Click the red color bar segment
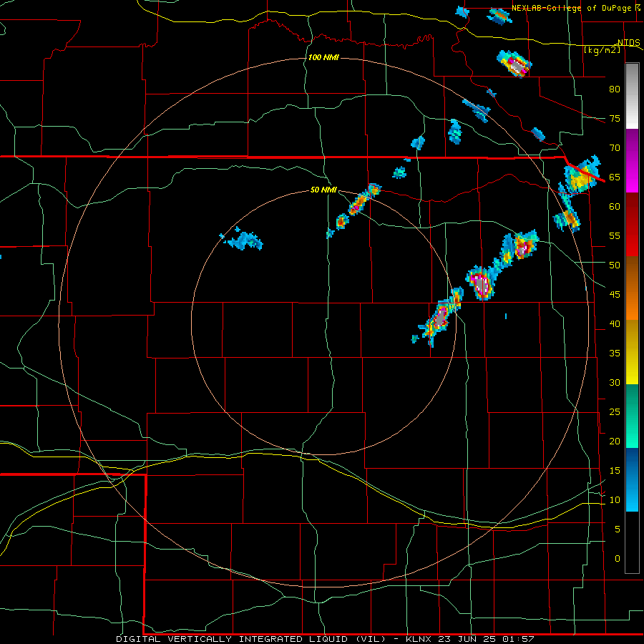644x644 pixels. (x=632, y=224)
